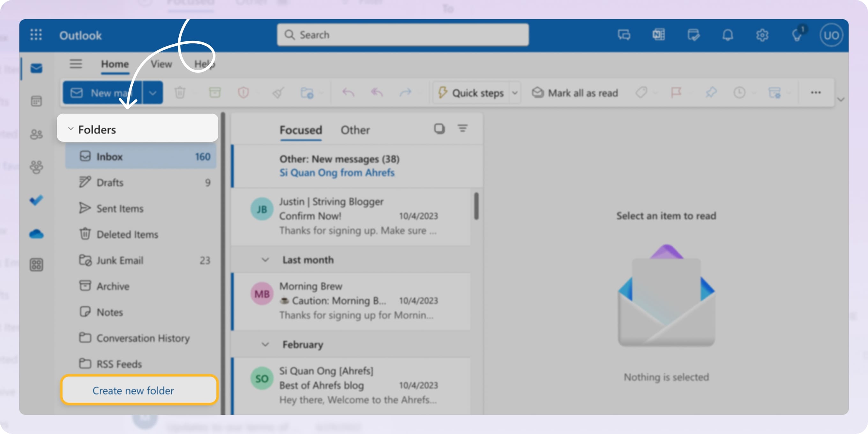Viewport: 868px width, 434px height.
Task: Select the People icon in the sidebar
Action: 36,134
